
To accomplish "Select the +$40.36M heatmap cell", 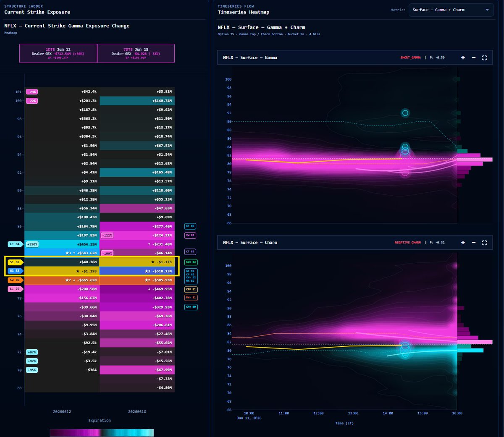I will click(62, 262).
